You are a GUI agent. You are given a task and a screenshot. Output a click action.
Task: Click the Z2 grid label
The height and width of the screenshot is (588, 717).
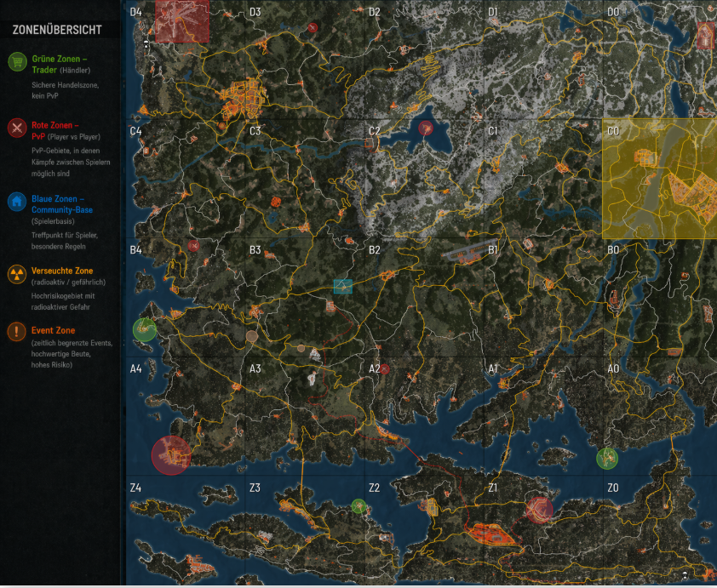375,488
